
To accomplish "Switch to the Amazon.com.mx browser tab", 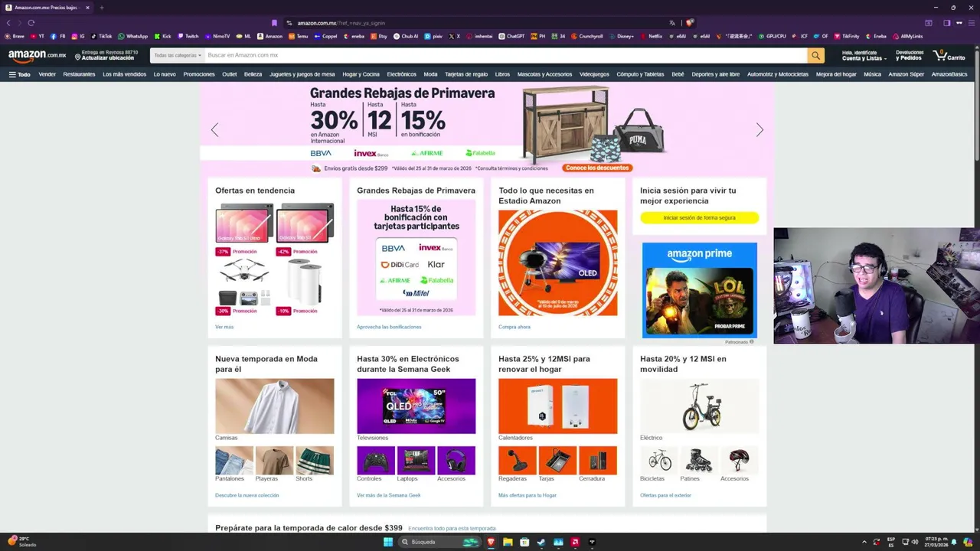I will [47, 8].
